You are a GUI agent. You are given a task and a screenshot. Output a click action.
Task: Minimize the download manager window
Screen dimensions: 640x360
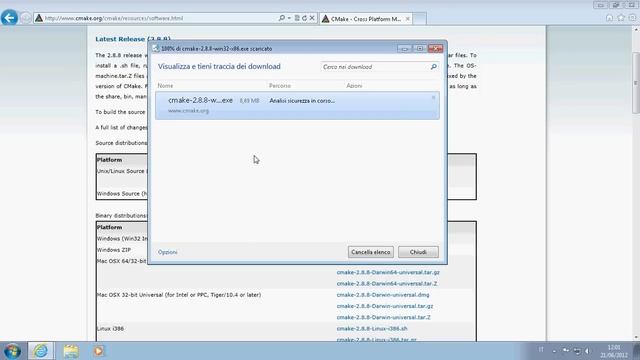[x=404, y=49]
